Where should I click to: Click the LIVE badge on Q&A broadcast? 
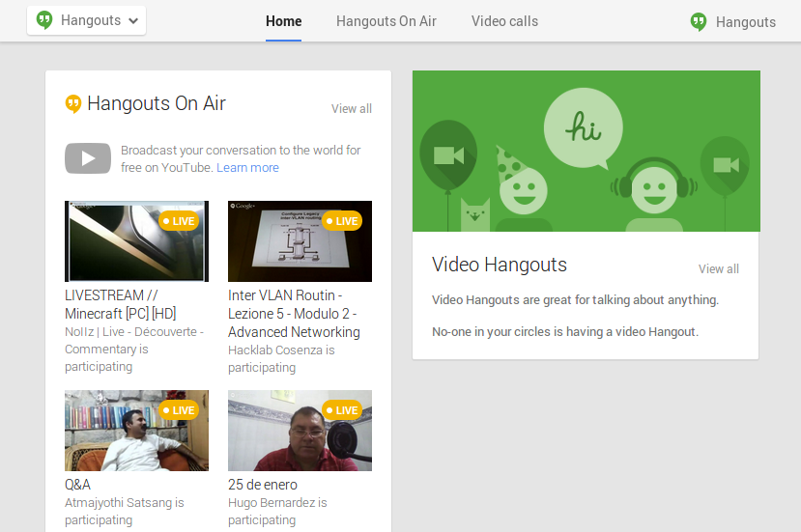pyautogui.click(x=179, y=410)
